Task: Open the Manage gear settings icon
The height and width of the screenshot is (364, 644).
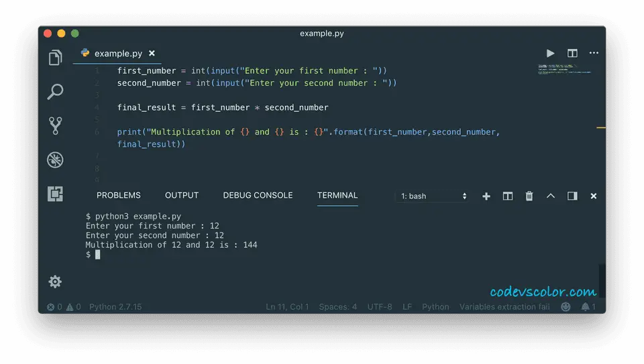Action: coord(56,282)
